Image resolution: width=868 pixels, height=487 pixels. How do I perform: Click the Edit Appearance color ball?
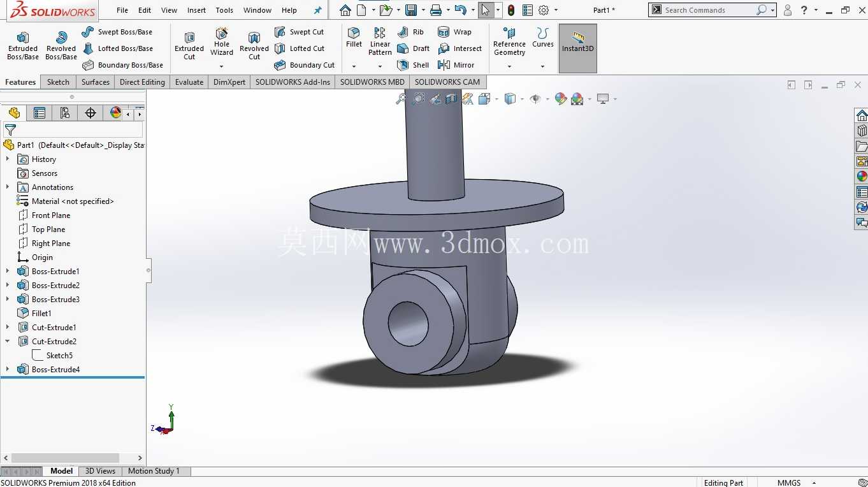561,99
